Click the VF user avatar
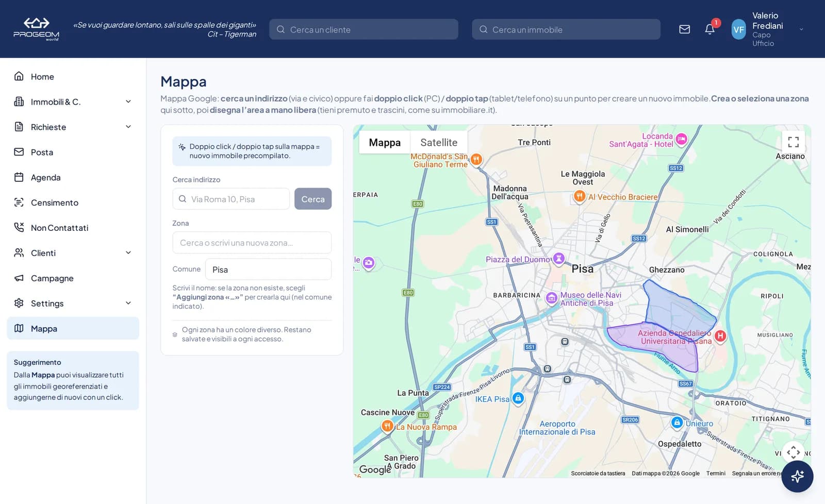The height and width of the screenshot is (504, 825). tap(738, 29)
